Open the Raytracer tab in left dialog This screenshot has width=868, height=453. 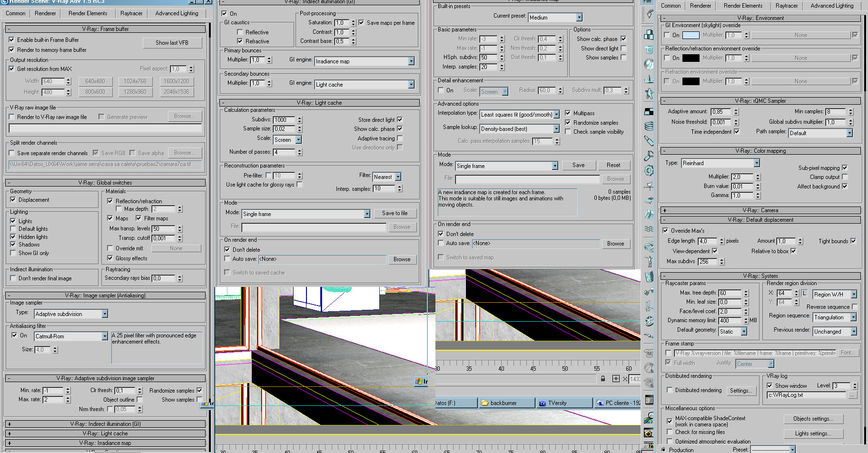(x=131, y=13)
